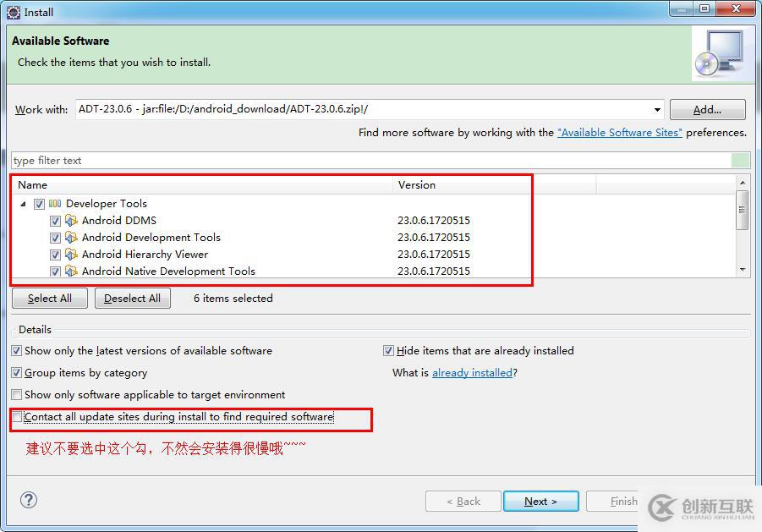Select the Android Hierarchy Viewer row text
Screen dimensions: 762x532
pos(145,255)
